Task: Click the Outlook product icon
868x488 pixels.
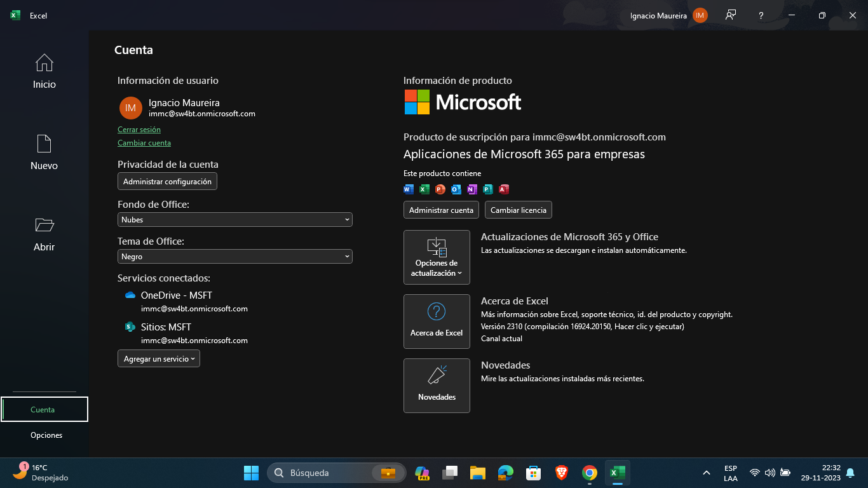Action: pyautogui.click(x=456, y=189)
